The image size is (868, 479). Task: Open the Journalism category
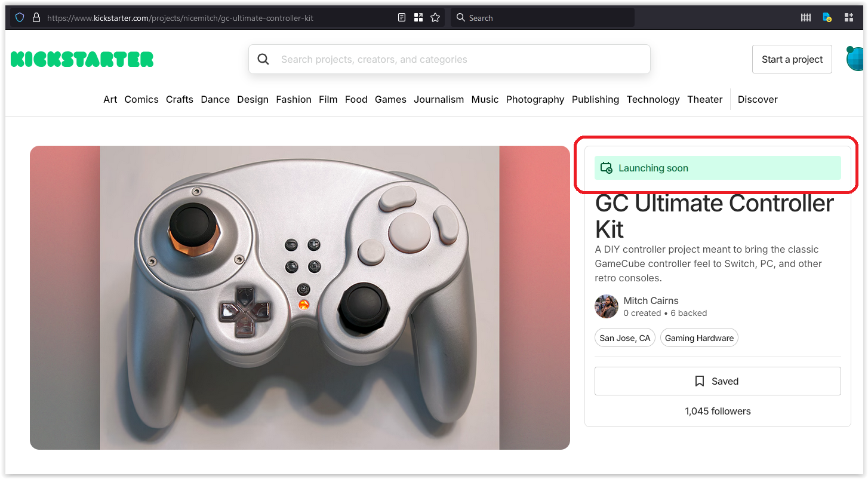pos(439,99)
